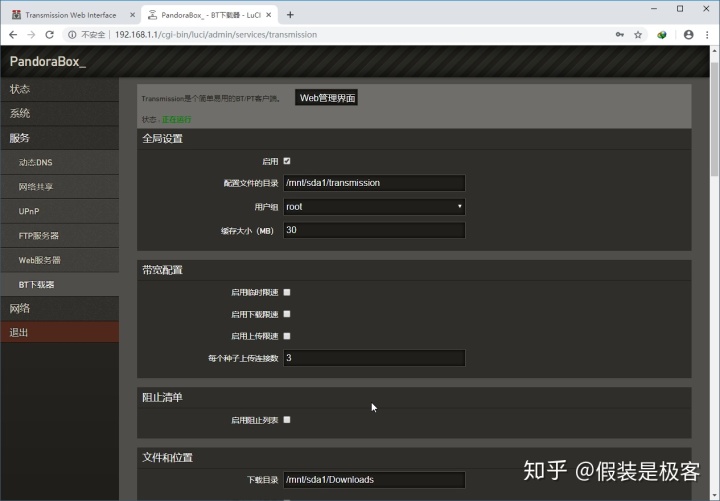This screenshot has height=501, width=720.
Task: Click the page vertical scrollbar thumb
Action: [714, 119]
